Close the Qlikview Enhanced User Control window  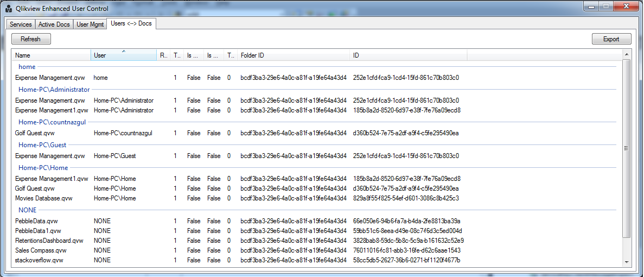click(626, 6)
